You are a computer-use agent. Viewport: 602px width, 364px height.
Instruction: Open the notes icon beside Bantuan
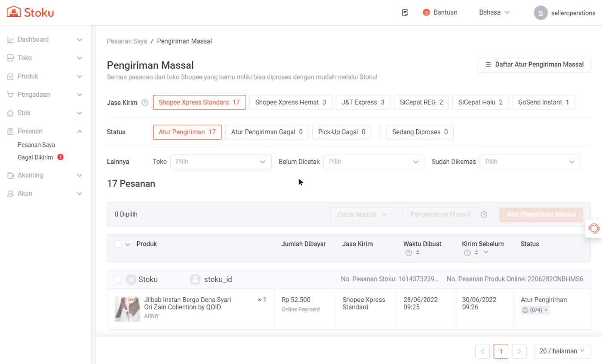[x=405, y=12]
